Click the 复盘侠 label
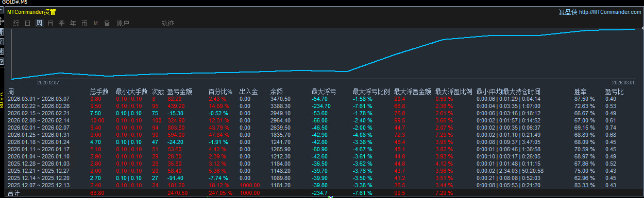 click(x=568, y=12)
